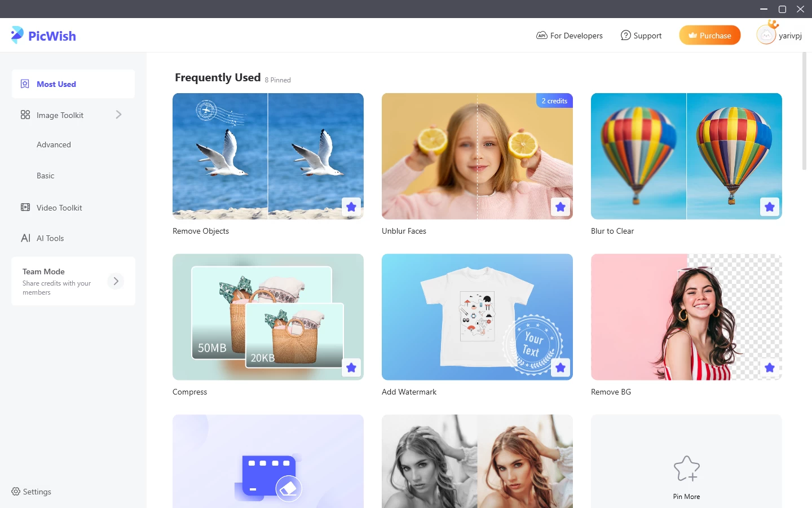Expand the Image Toolkit chevron
The width and height of the screenshot is (812, 508).
tap(118, 115)
